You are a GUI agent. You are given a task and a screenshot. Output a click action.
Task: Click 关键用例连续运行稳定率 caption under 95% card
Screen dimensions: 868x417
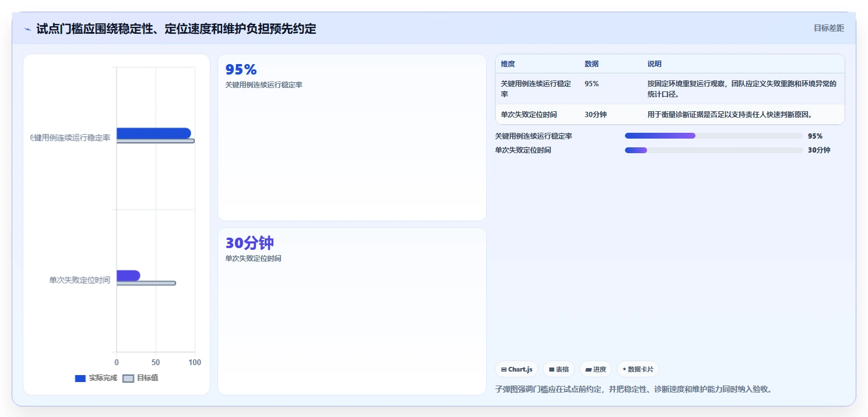[x=263, y=85]
